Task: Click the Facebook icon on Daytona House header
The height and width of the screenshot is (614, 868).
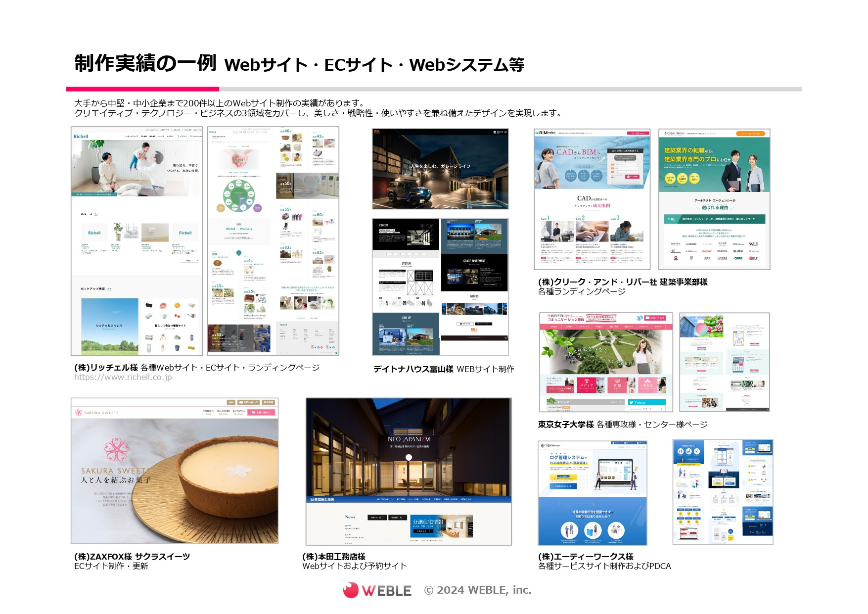Action: pos(495,133)
